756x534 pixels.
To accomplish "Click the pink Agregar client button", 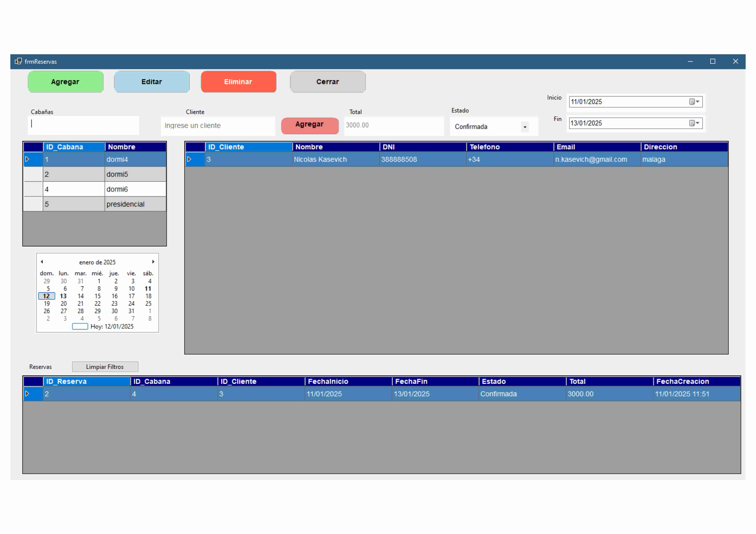I will 309,125.
